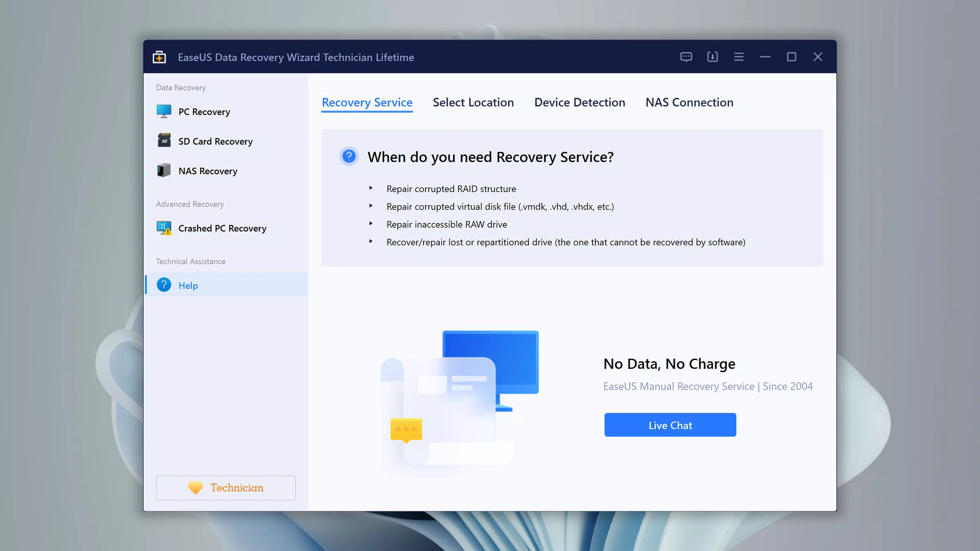Viewport: 980px width, 551px height.
Task: Click the import/download icon in title bar
Action: (713, 57)
